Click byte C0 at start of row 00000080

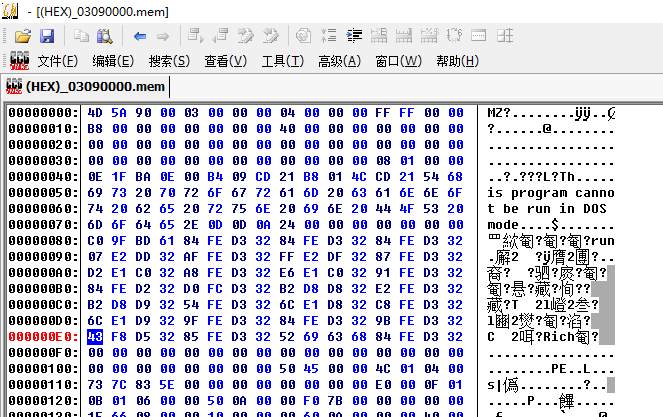[95, 241]
